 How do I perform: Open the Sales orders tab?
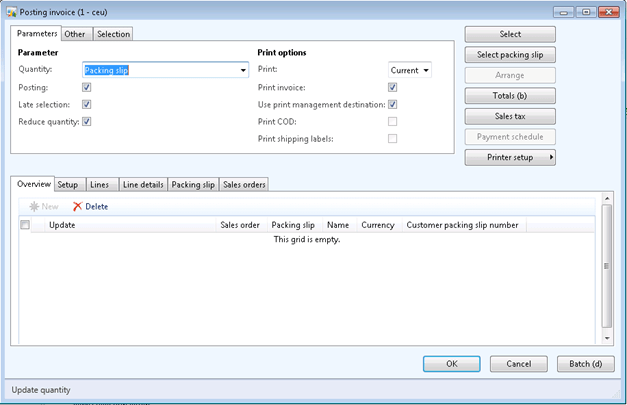tap(244, 184)
